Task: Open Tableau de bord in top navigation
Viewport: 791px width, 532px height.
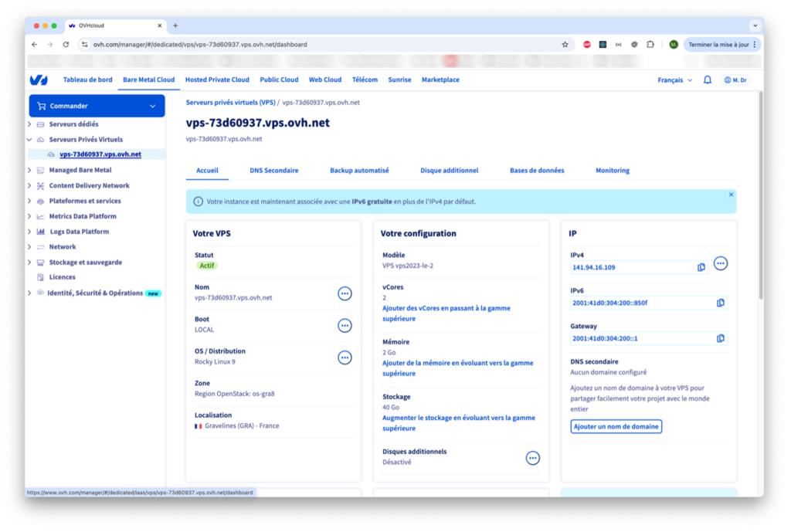Action: pyautogui.click(x=88, y=80)
